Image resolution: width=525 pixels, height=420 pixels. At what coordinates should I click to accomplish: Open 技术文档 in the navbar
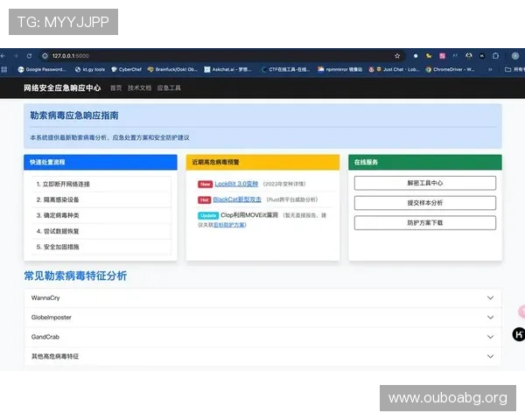pos(139,88)
